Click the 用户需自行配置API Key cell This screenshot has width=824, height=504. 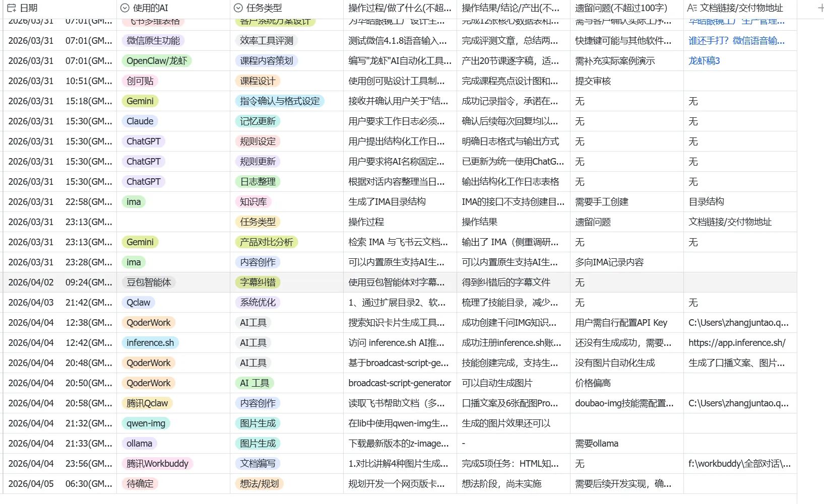click(627, 323)
